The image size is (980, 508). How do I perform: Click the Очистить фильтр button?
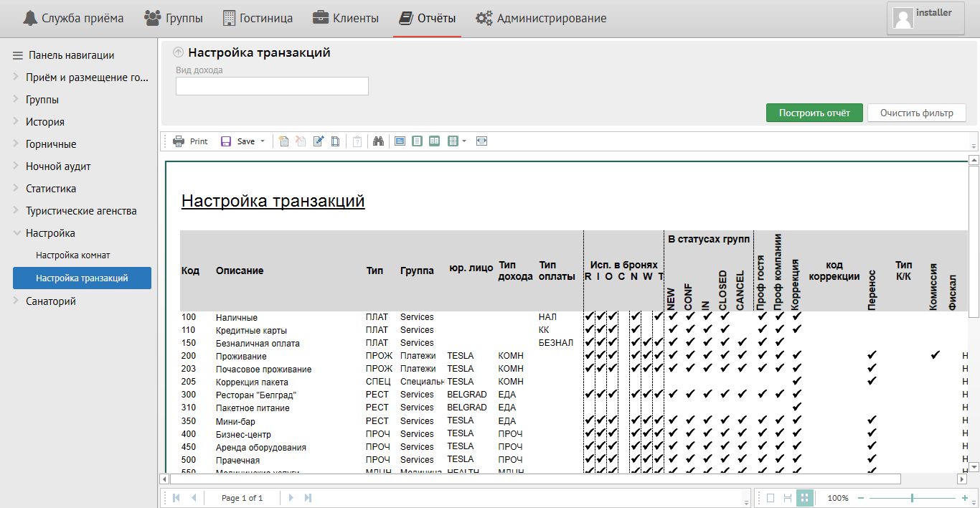coord(916,113)
